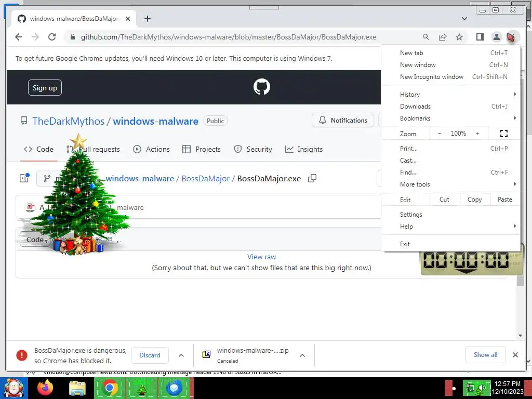This screenshot has width=532, height=399.
Task: Open Chrome Settings from the menu
Action: click(x=450, y=215)
